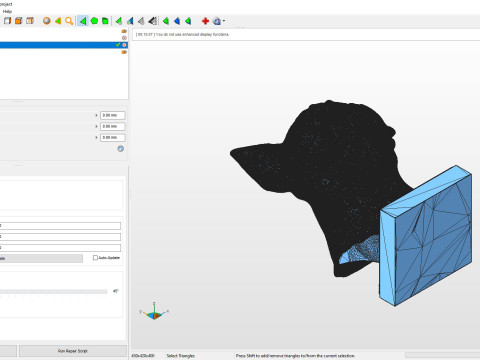Click the Press Shift hint in status bar

[x=295, y=356]
